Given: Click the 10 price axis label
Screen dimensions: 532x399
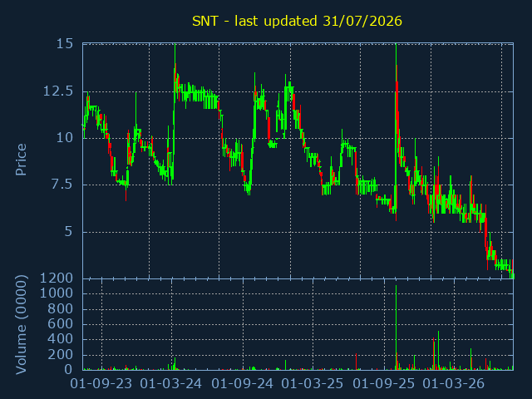Looking at the screenshot, I should click(x=65, y=138).
